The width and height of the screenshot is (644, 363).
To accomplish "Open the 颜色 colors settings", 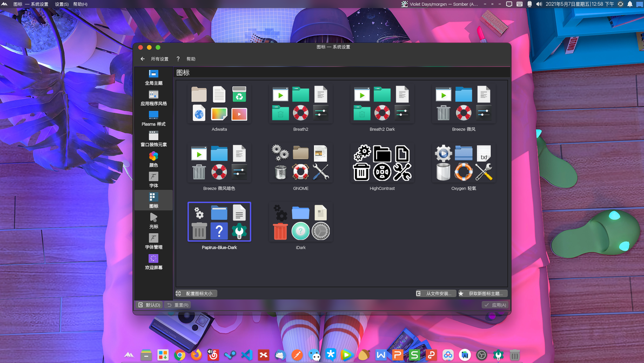I will [x=153, y=160].
